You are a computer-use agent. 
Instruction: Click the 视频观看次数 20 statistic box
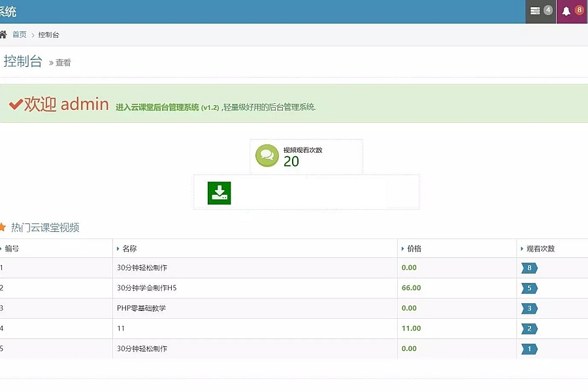pyautogui.click(x=306, y=157)
